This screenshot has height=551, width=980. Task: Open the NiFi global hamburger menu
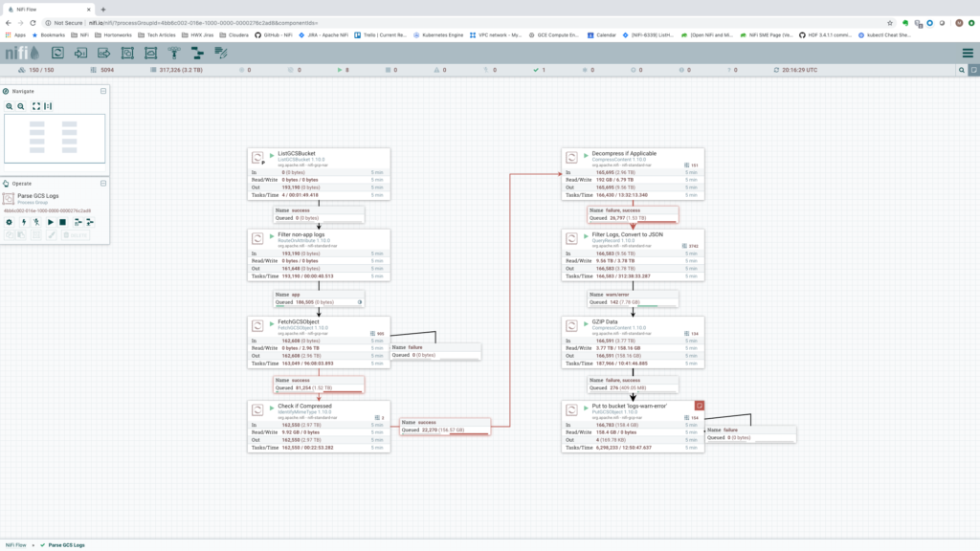pos(967,53)
